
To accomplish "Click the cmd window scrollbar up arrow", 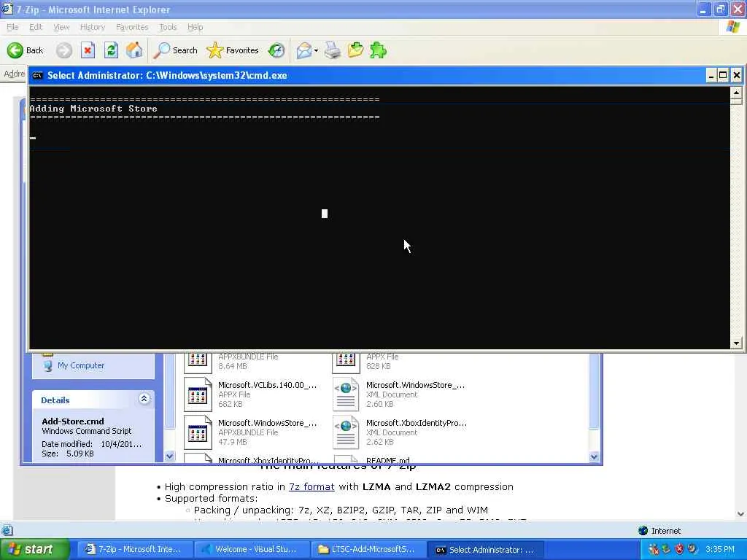I will pos(736,92).
